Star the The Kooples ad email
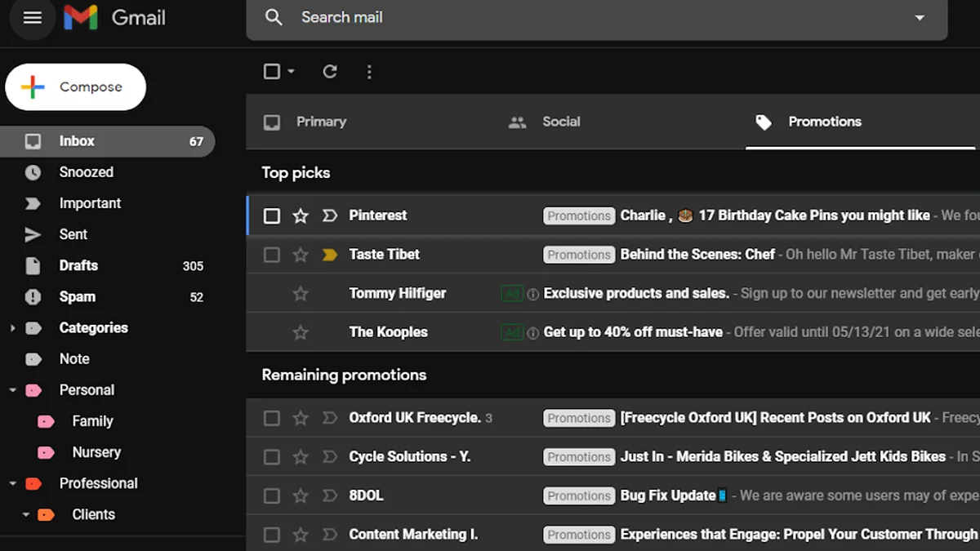 click(x=301, y=332)
